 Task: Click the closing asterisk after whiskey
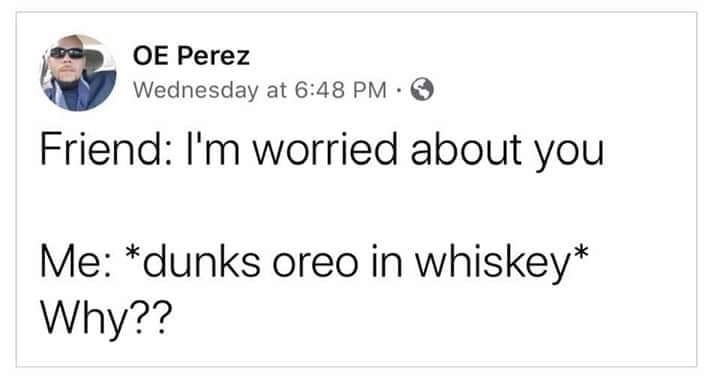tap(579, 254)
